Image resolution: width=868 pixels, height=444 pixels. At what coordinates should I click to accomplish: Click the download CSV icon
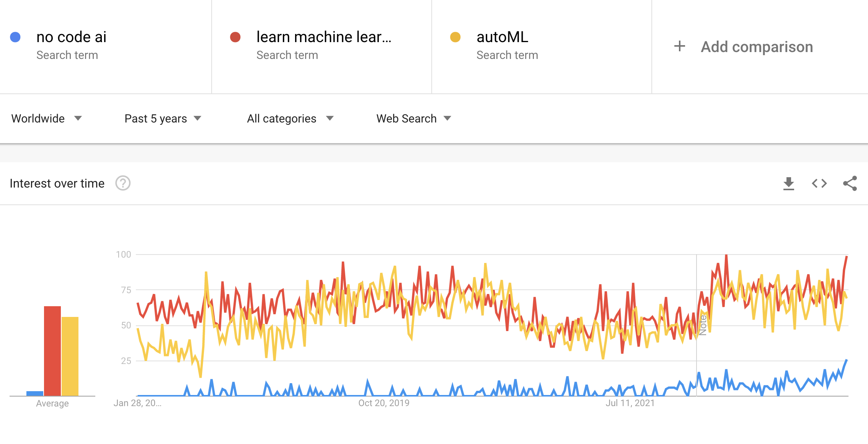point(788,184)
